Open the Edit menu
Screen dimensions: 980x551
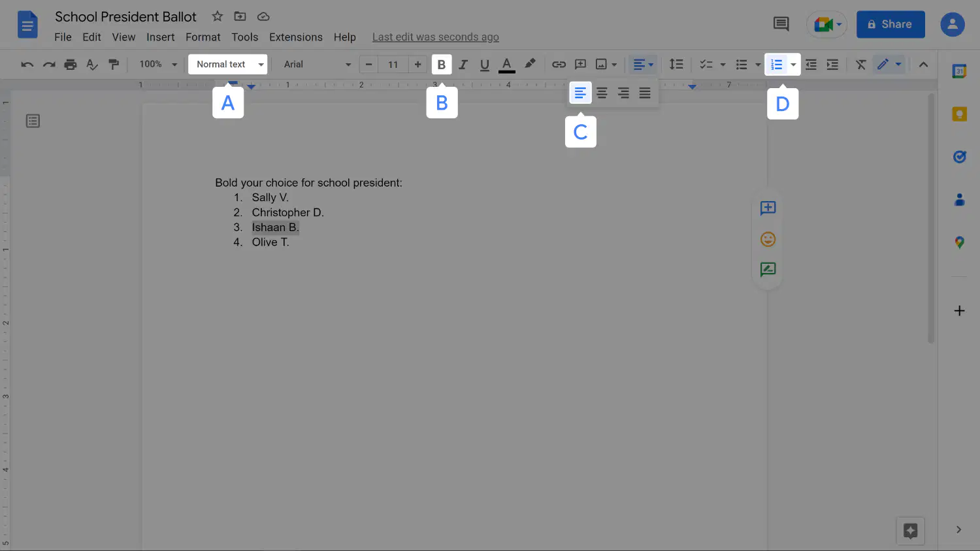click(x=91, y=37)
